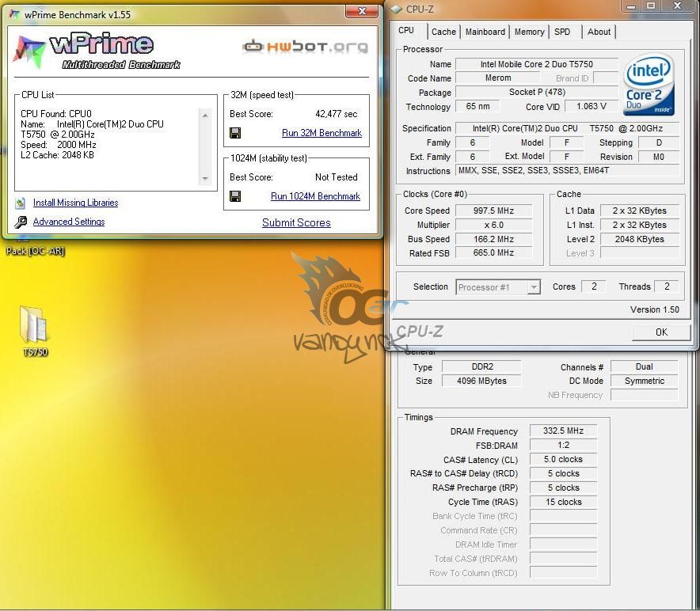Click the Revision value M0
The image size is (700, 611).
coord(659,157)
